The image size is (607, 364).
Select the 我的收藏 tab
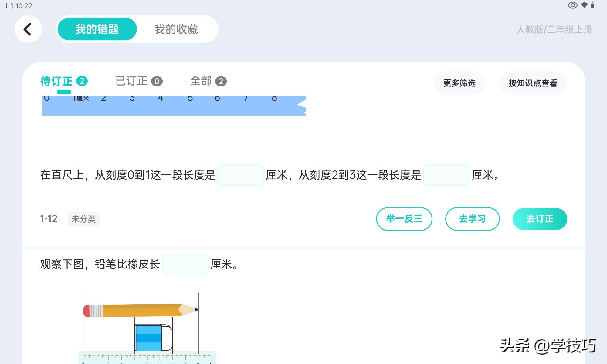coord(177,29)
